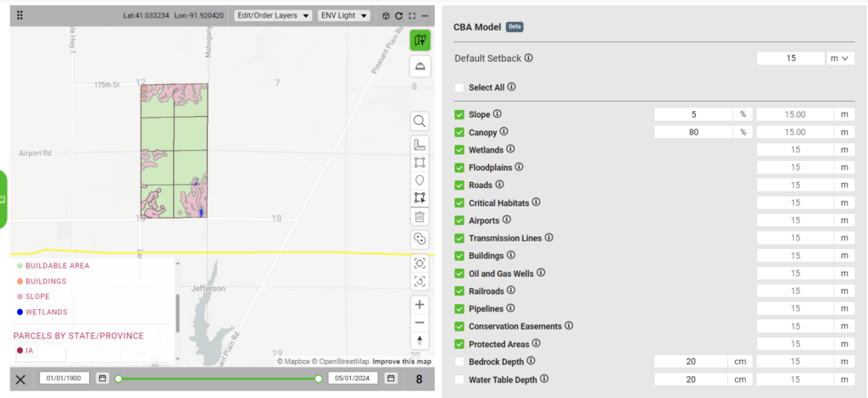The height and width of the screenshot is (398, 868).
Task: Click the Bedrock Depth cm value field
Action: (x=691, y=362)
